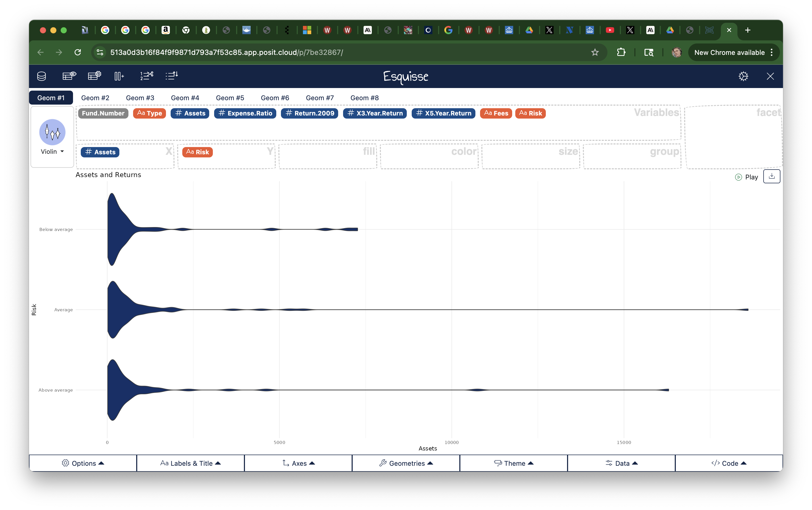This screenshot has width=812, height=510.
Task: Expand the Options panel
Action: coord(83,463)
